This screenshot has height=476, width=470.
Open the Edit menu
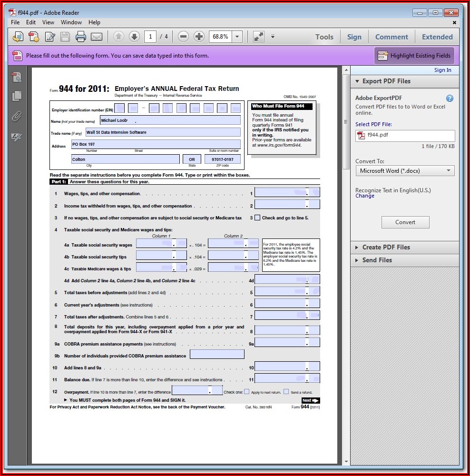coord(31,22)
